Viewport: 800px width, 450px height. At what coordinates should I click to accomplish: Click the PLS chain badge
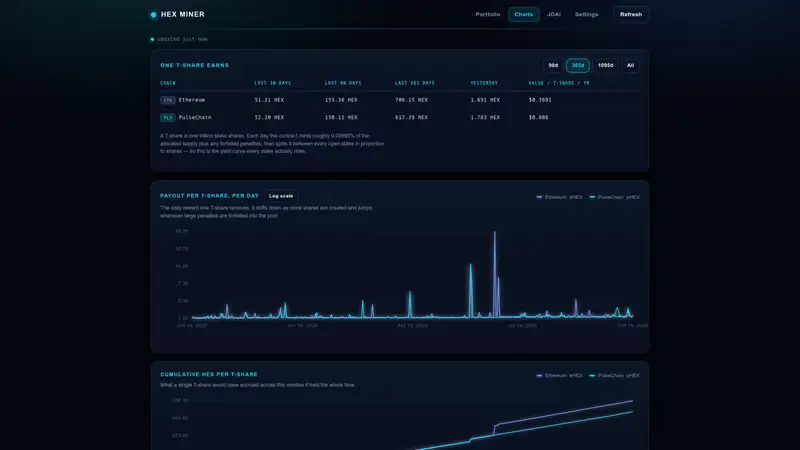167,118
